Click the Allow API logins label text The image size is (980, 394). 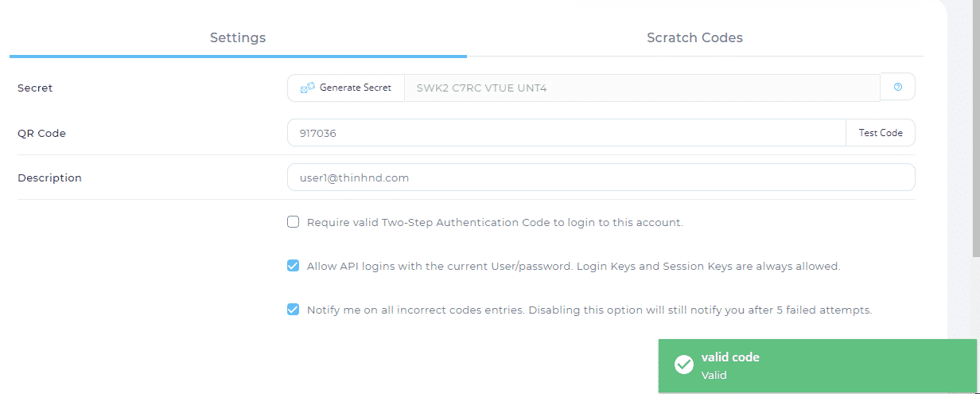(573, 266)
